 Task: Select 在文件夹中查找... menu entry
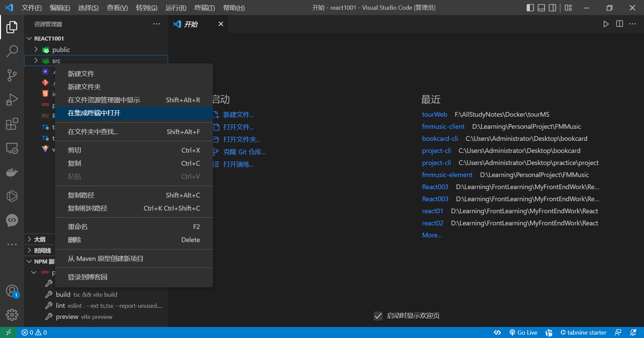(x=134, y=132)
